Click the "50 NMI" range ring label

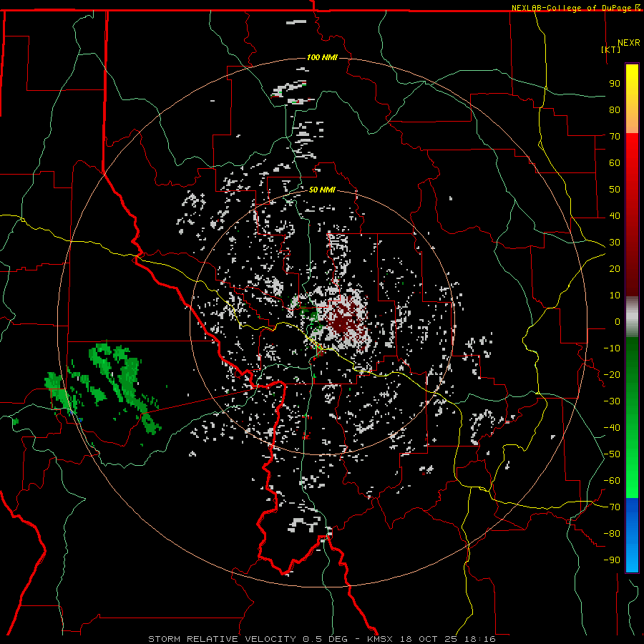coord(322,190)
